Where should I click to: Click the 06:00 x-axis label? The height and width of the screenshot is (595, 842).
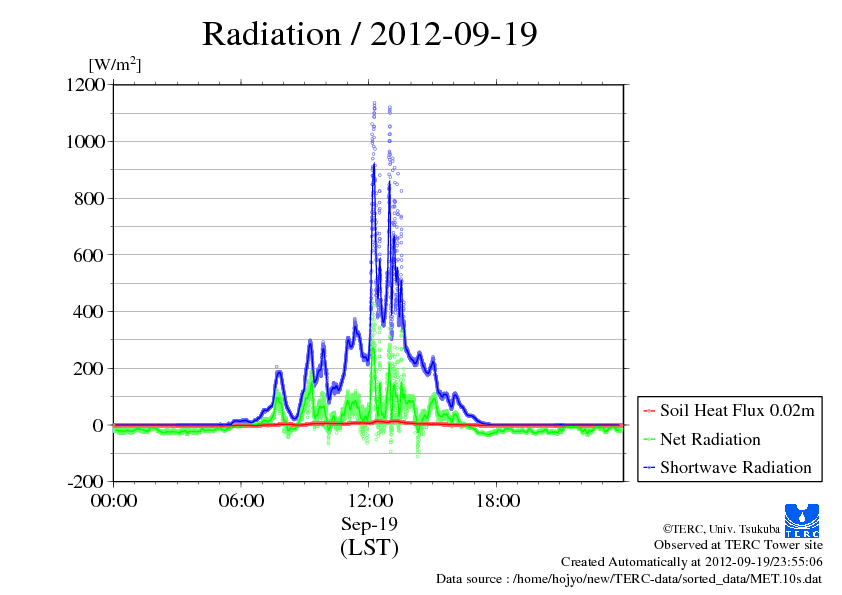pyautogui.click(x=241, y=501)
